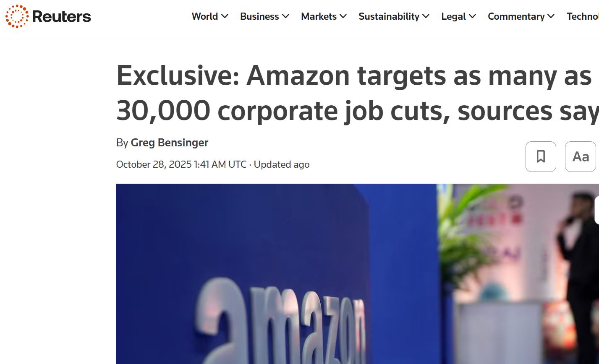Click the Reuters logo to go home

[x=48, y=16]
